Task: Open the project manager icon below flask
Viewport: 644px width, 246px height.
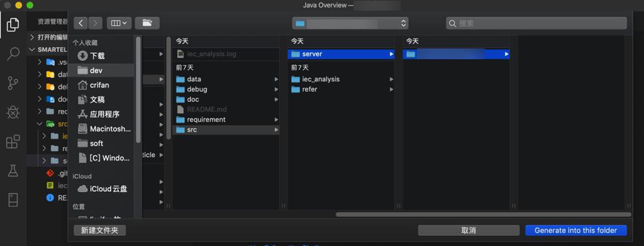Action: (13, 200)
